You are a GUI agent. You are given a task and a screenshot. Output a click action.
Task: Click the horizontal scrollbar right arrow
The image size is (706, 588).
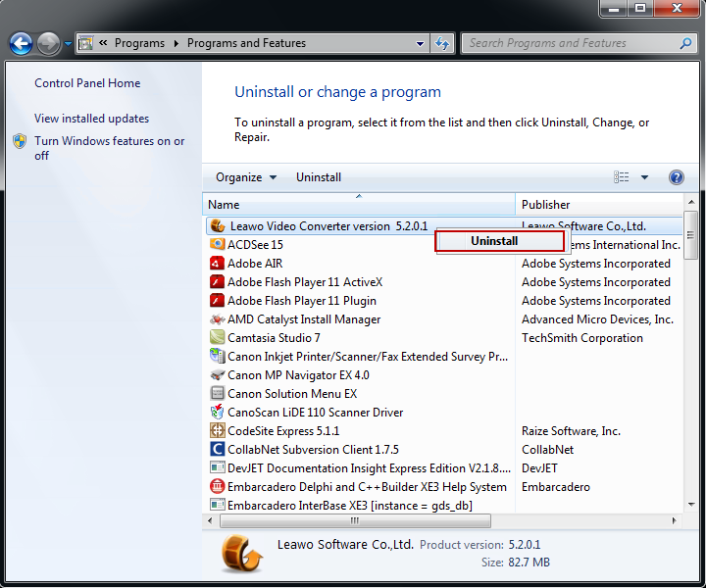tap(674, 520)
